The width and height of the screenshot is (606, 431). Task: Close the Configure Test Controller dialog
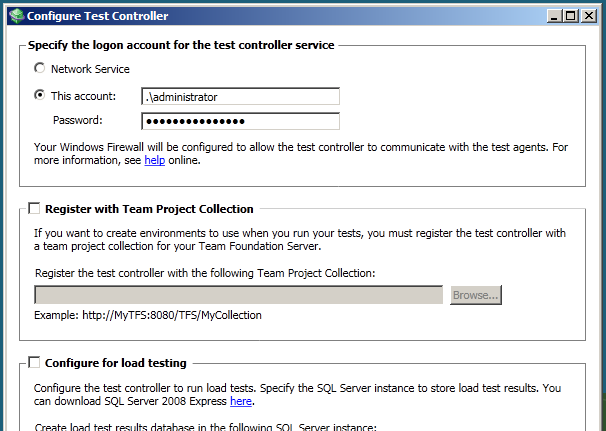589,16
